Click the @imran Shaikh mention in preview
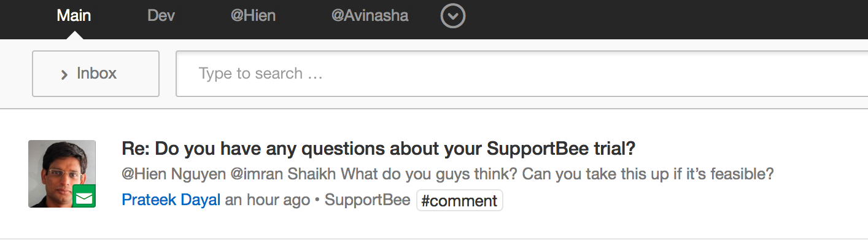 283,174
